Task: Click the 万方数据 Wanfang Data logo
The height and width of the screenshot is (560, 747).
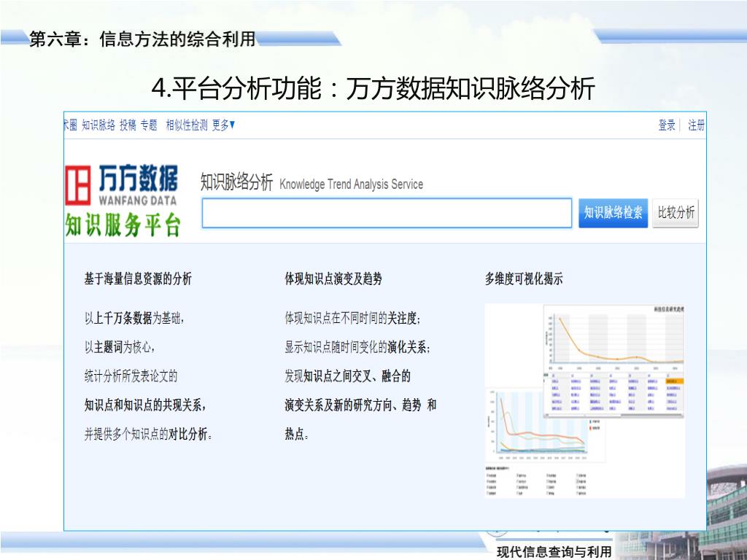Action: 121,184
